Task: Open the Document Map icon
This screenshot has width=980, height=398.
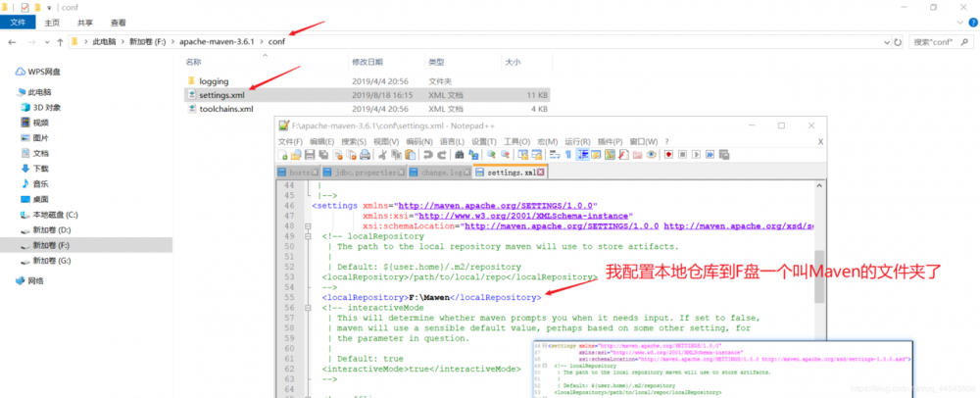Action: (x=610, y=154)
